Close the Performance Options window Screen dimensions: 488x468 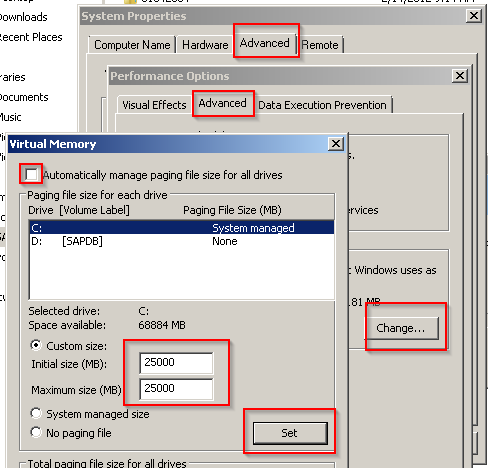click(460, 76)
